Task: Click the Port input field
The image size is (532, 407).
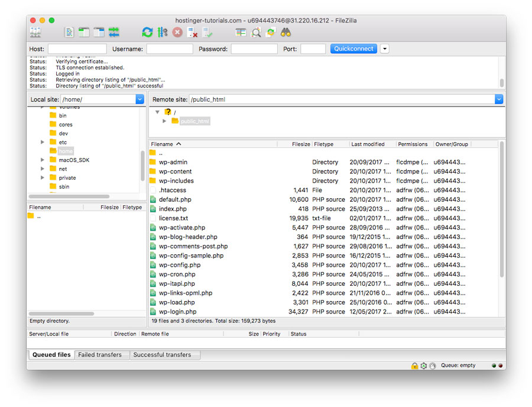Action: coord(313,49)
